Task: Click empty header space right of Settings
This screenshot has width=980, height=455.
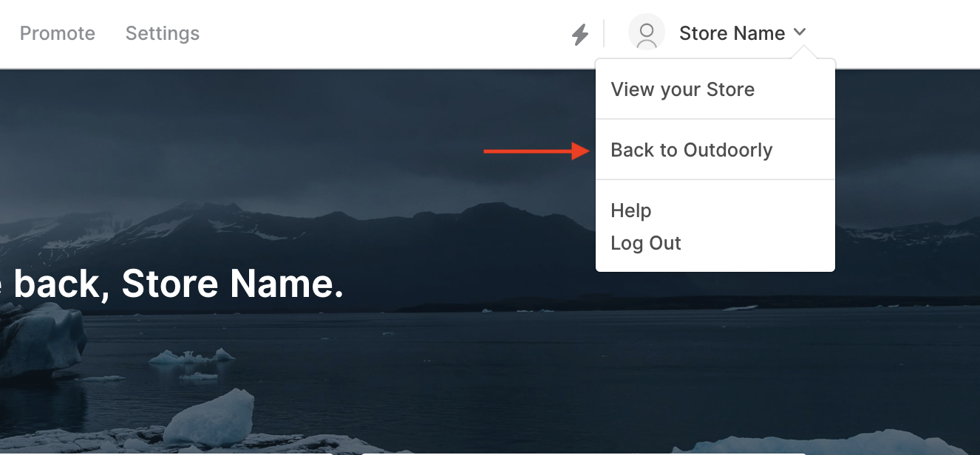Action: pyautogui.click(x=370, y=33)
